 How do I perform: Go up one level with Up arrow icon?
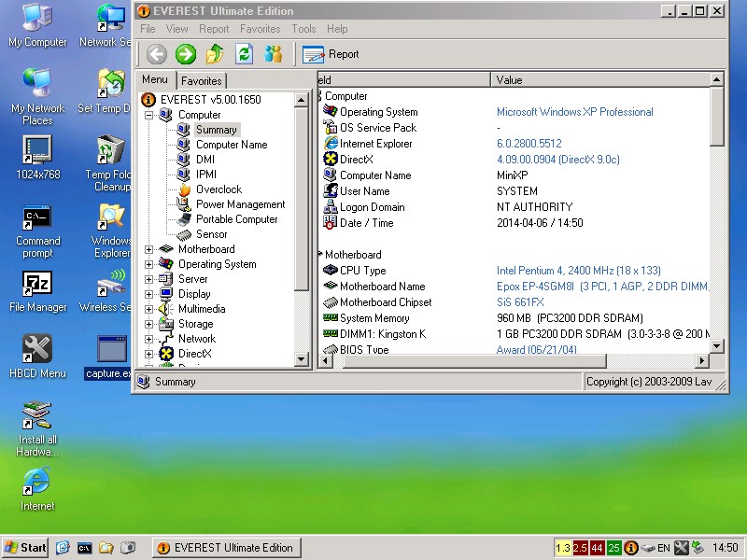coord(215,54)
